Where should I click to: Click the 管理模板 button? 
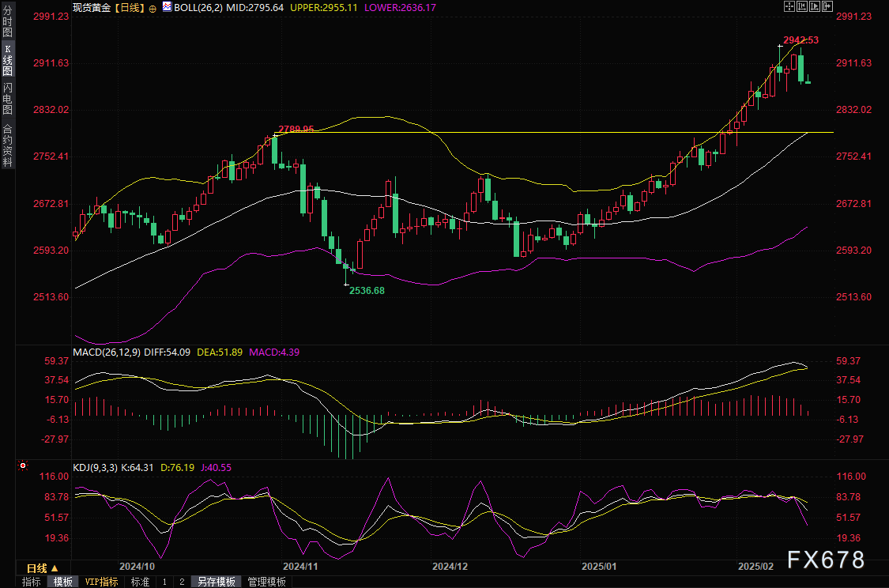click(x=267, y=582)
